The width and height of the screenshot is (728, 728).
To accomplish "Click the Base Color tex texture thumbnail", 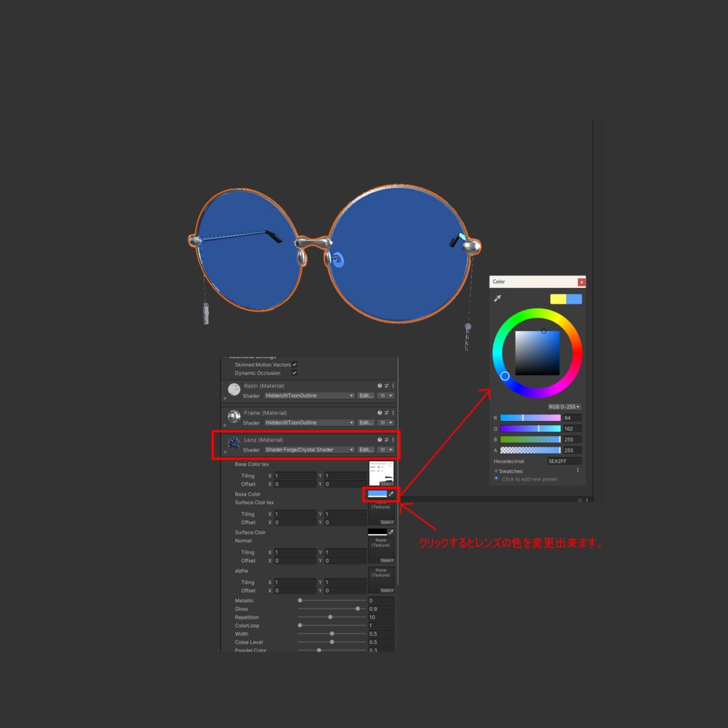I will tap(381, 473).
